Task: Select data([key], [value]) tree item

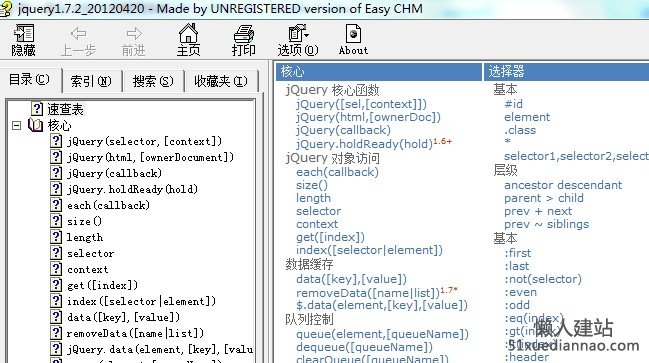Action: tap(123, 317)
